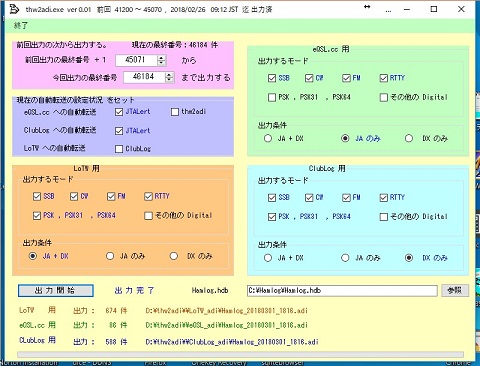Click the 出力完了 status text

tap(134, 291)
